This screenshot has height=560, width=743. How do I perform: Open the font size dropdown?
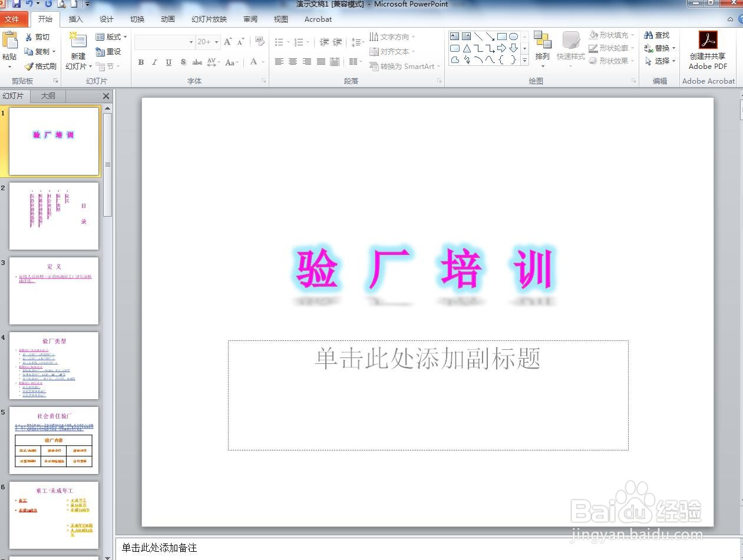pyautogui.click(x=215, y=41)
